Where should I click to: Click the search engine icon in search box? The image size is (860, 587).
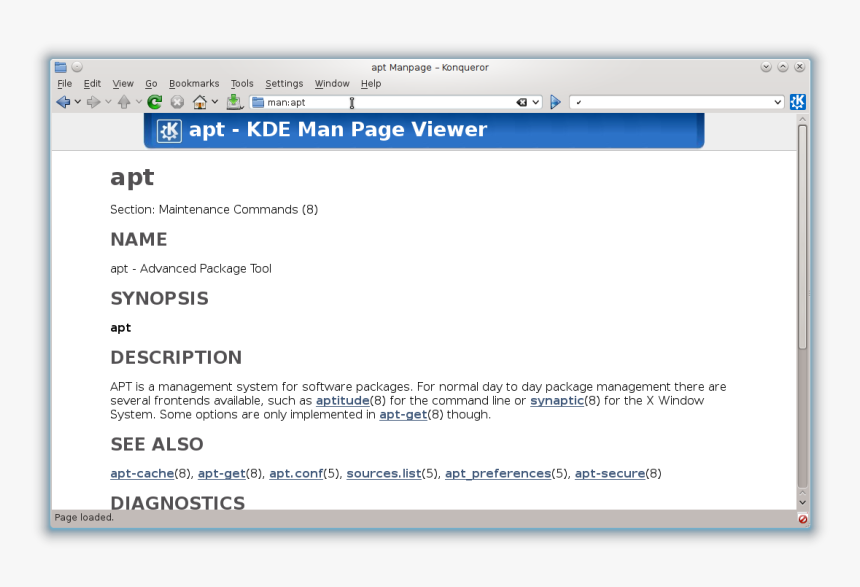(x=579, y=102)
